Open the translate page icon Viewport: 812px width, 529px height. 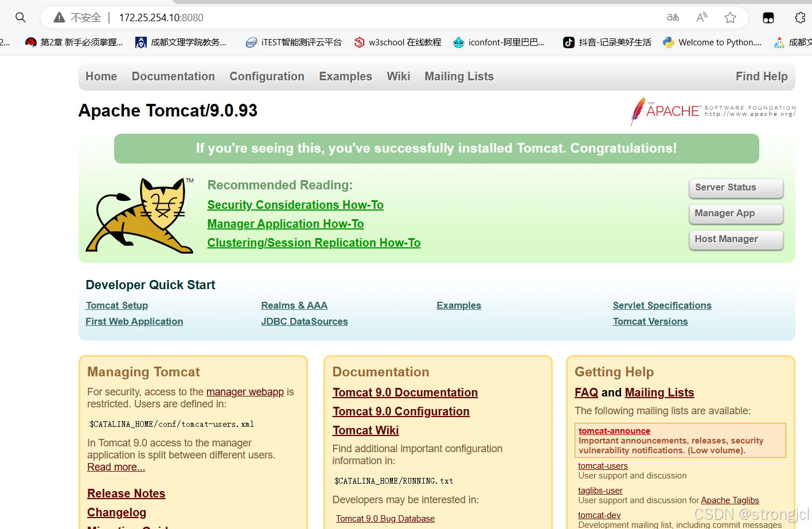coord(673,17)
